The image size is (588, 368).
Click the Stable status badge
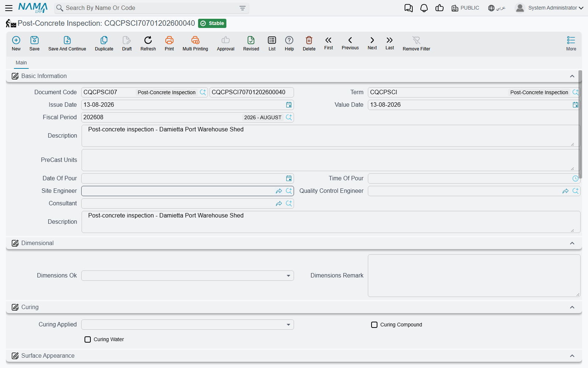[212, 24]
